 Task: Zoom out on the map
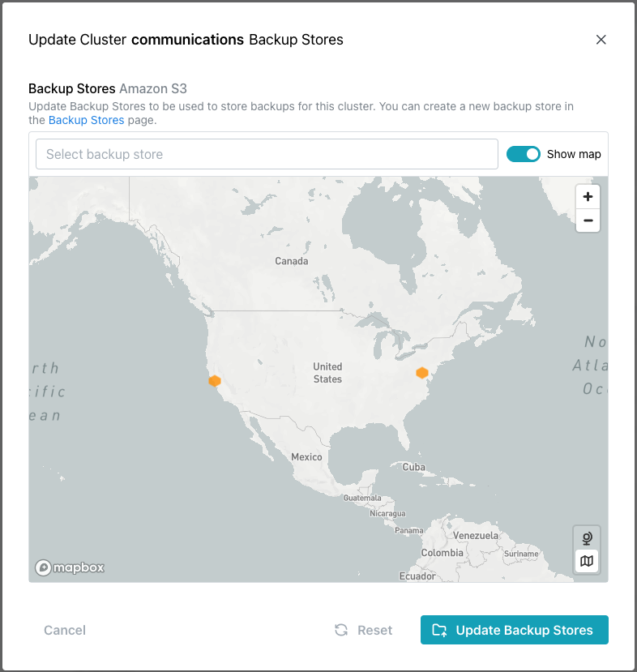[588, 220]
